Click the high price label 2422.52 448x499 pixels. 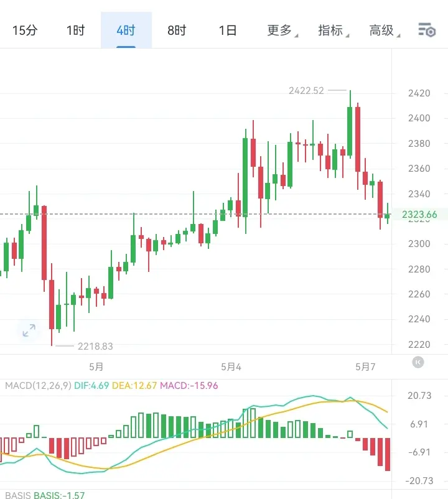[306, 91]
